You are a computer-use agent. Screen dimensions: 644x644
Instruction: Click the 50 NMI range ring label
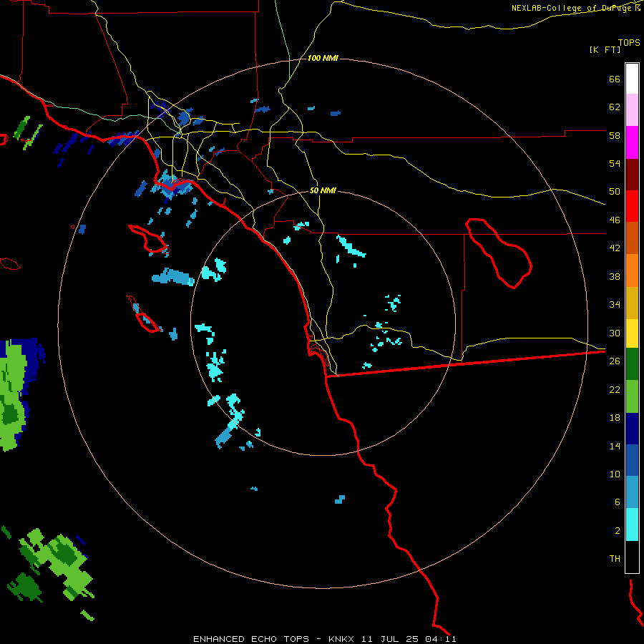(x=323, y=190)
